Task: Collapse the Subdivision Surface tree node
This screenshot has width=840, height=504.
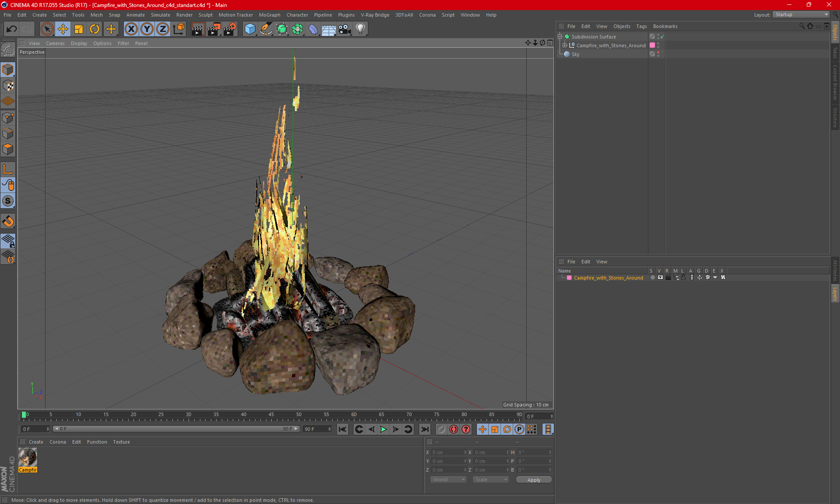Action: coord(560,36)
